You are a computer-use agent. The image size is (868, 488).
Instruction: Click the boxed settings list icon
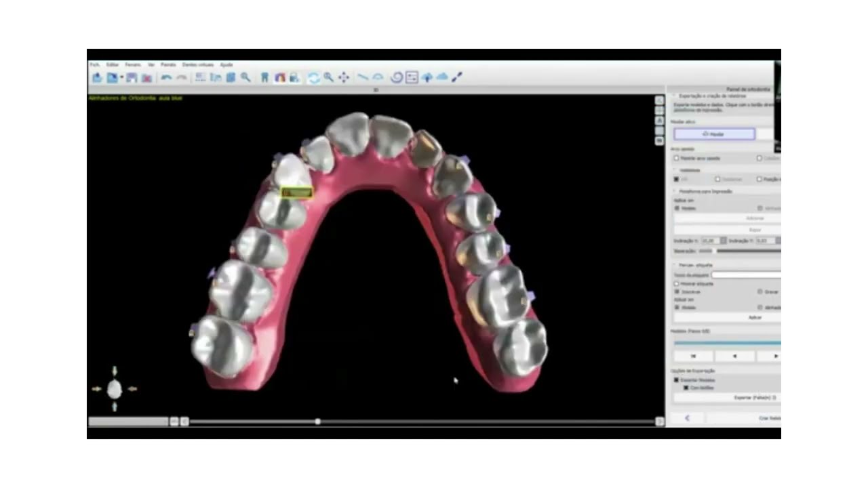tap(412, 78)
